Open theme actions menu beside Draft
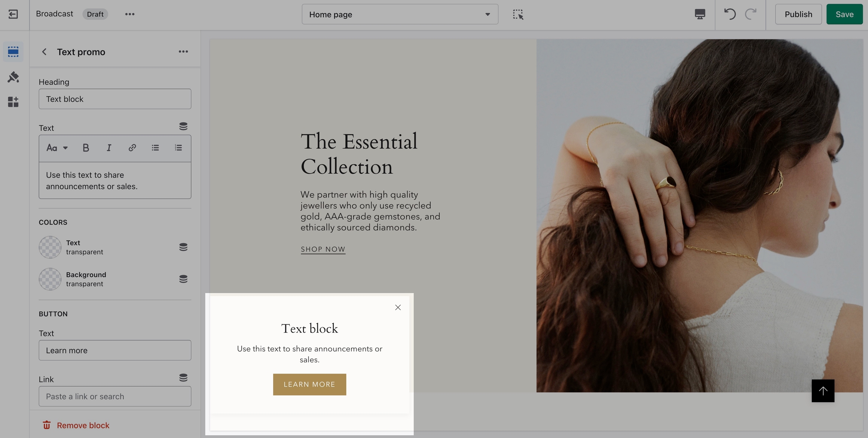This screenshot has height=438, width=868. (x=130, y=14)
